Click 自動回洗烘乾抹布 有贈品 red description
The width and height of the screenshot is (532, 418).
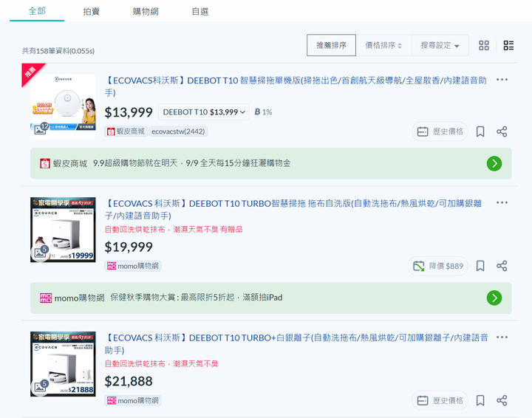174,230
